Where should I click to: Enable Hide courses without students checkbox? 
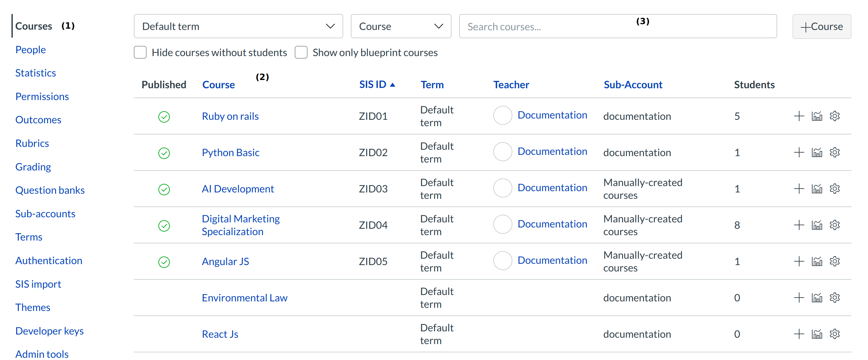(x=140, y=53)
